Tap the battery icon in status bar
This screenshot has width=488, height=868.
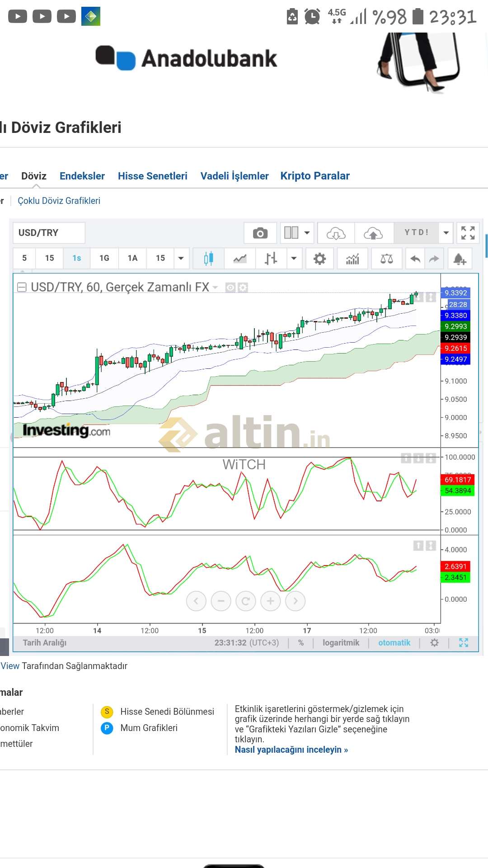pos(418,17)
